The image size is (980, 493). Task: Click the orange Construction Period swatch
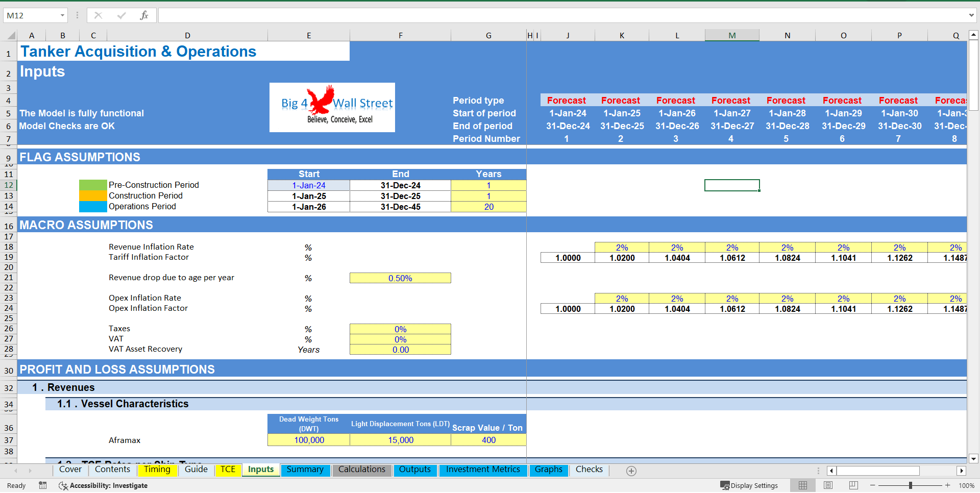click(93, 196)
